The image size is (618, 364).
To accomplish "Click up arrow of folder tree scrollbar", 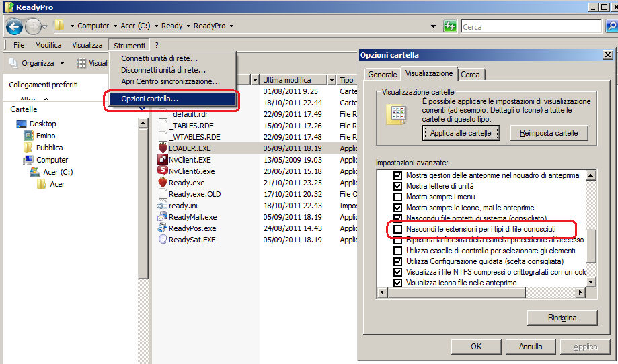I will 143,123.
